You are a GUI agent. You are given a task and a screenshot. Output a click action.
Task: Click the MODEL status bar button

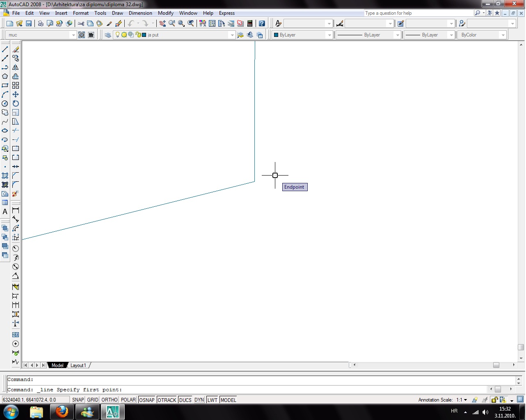[x=228, y=400]
